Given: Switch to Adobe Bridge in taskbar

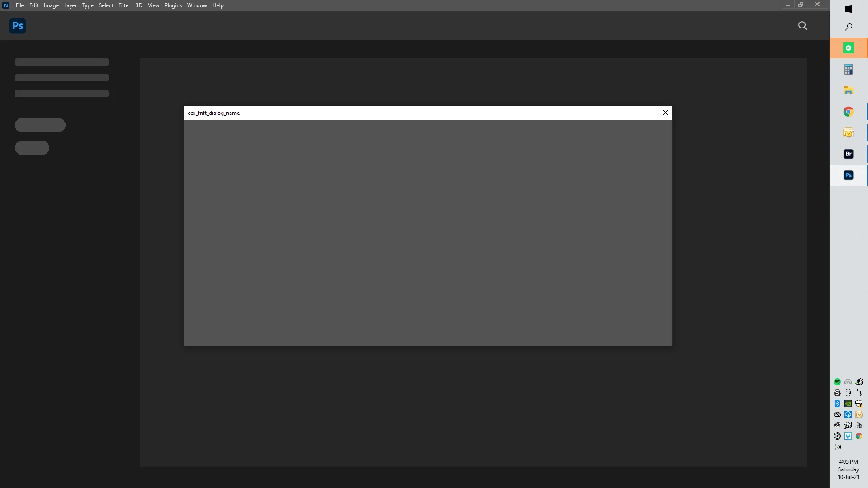Looking at the screenshot, I should 849,154.
